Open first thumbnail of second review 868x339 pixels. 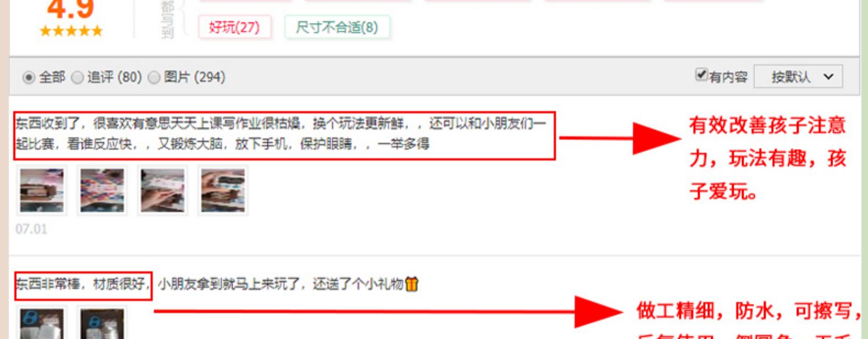(42, 323)
